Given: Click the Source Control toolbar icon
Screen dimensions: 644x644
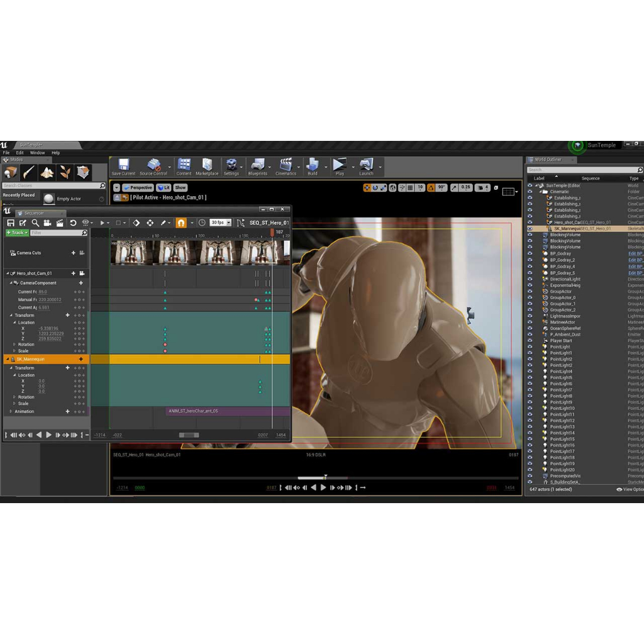Looking at the screenshot, I should [x=154, y=165].
